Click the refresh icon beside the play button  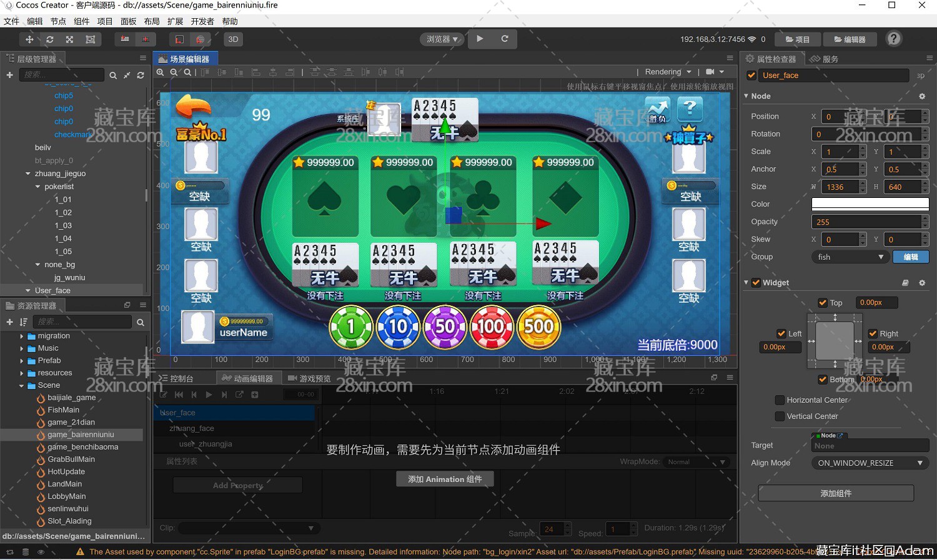(506, 39)
